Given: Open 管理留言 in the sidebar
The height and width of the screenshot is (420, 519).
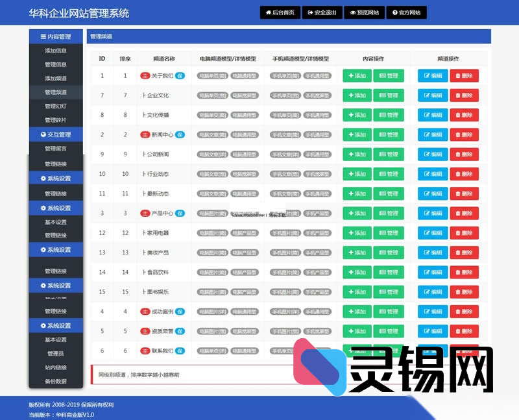Looking at the screenshot, I should click(x=56, y=149).
